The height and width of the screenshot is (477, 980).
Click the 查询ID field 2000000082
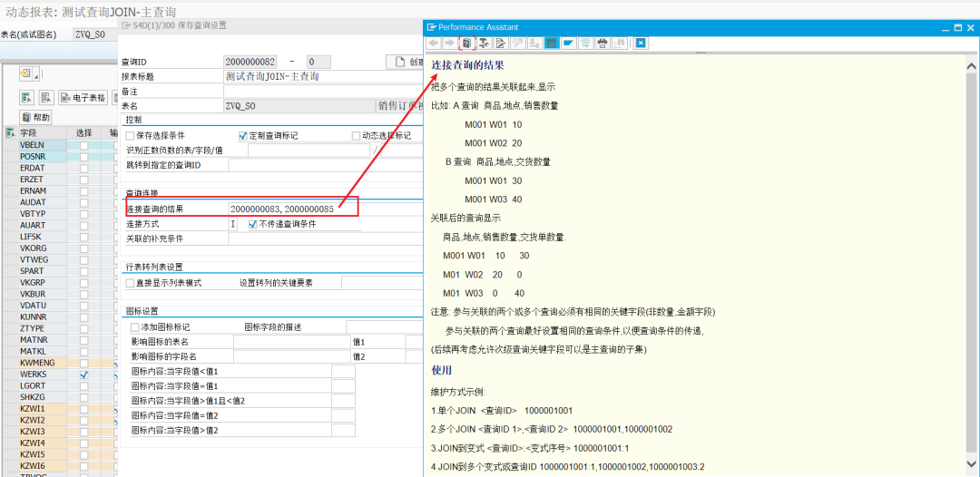[x=250, y=63]
